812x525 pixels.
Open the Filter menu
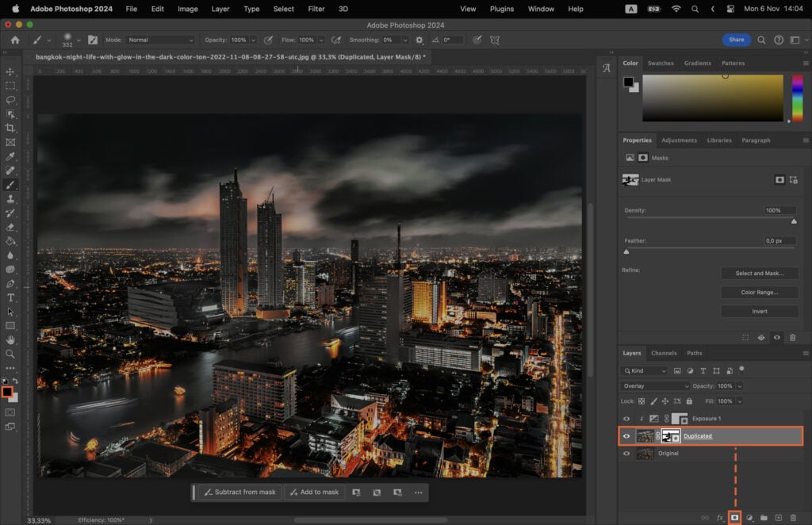pyautogui.click(x=316, y=9)
